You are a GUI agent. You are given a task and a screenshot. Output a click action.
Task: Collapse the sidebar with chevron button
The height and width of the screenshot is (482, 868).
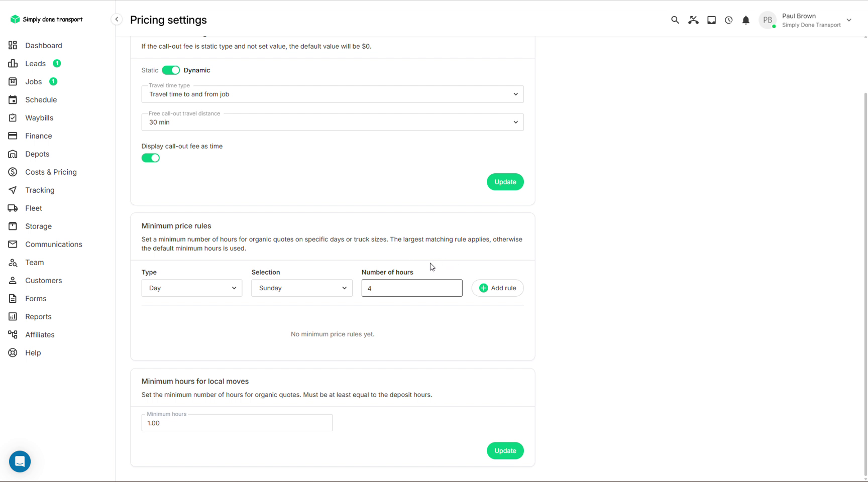click(x=117, y=19)
